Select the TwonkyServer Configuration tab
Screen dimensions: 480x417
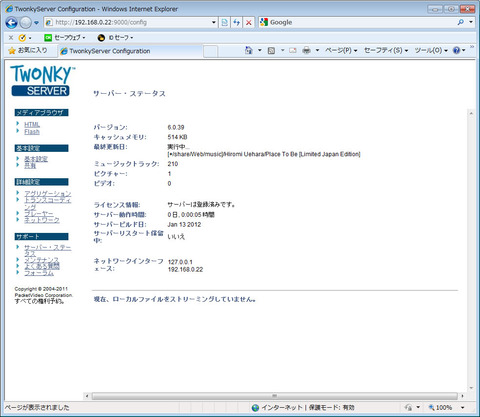pos(130,51)
